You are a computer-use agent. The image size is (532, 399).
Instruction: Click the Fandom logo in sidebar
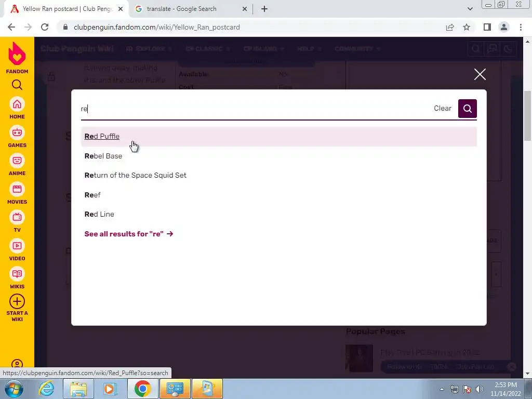point(17,58)
